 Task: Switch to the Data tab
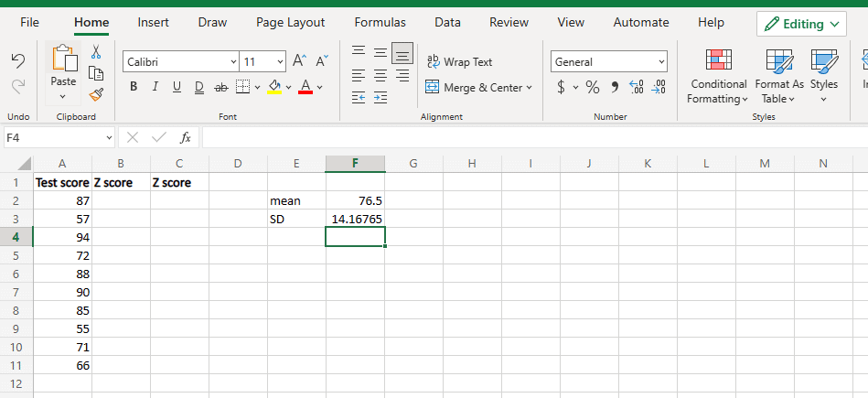(448, 23)
